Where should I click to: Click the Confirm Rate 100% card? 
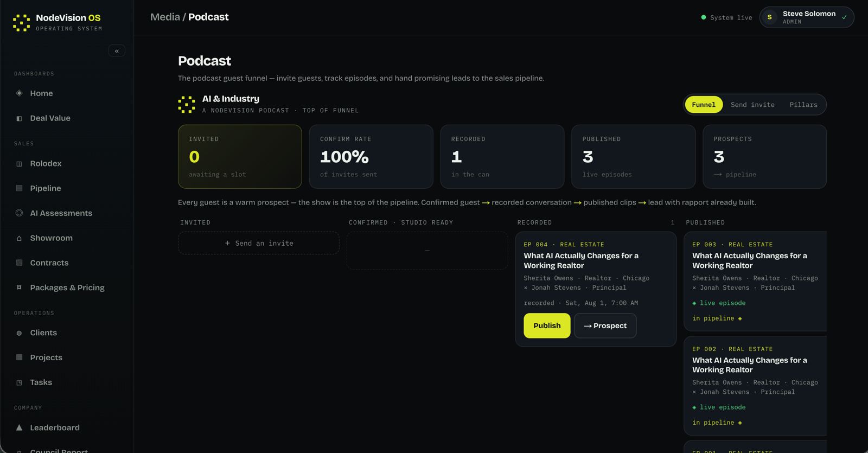click(371, 157)
